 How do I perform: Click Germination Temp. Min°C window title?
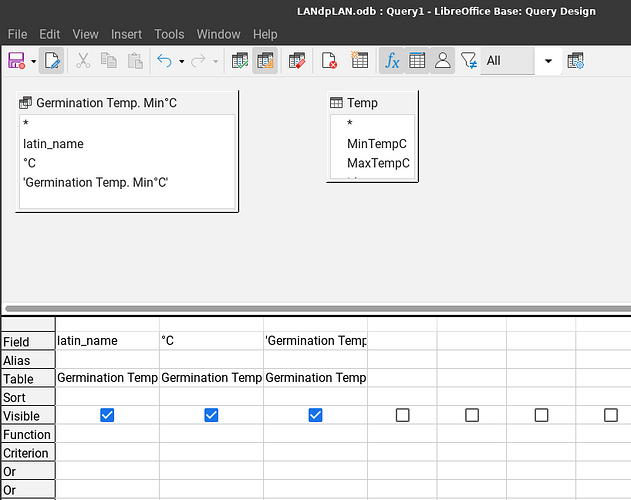[106, 103]
